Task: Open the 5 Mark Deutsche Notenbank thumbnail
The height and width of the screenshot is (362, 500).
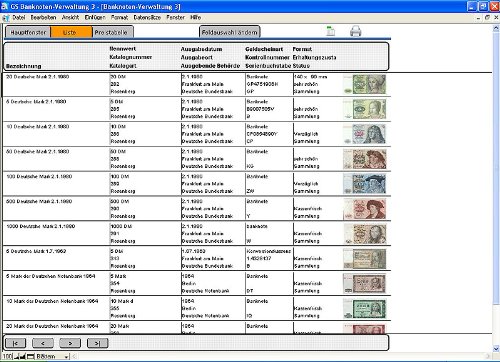Action: (x=365, y=283)
